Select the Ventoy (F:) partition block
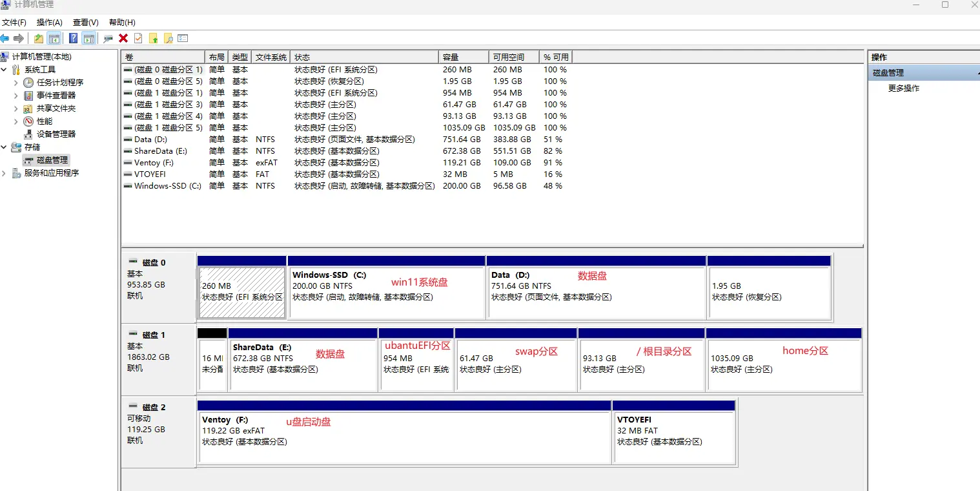This screenshot has width=980, height=491. pyautogui.click(x=404, y=432)
